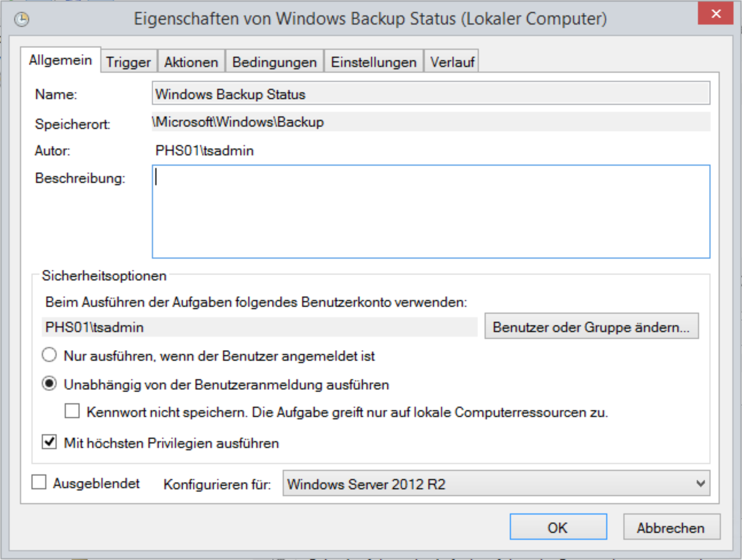Focus the Beschreibung text area
742x560 pixels.
point(430,212)
